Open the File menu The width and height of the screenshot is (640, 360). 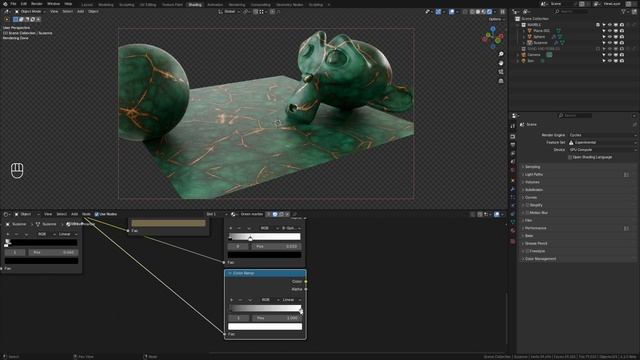[x=13, y=4]
